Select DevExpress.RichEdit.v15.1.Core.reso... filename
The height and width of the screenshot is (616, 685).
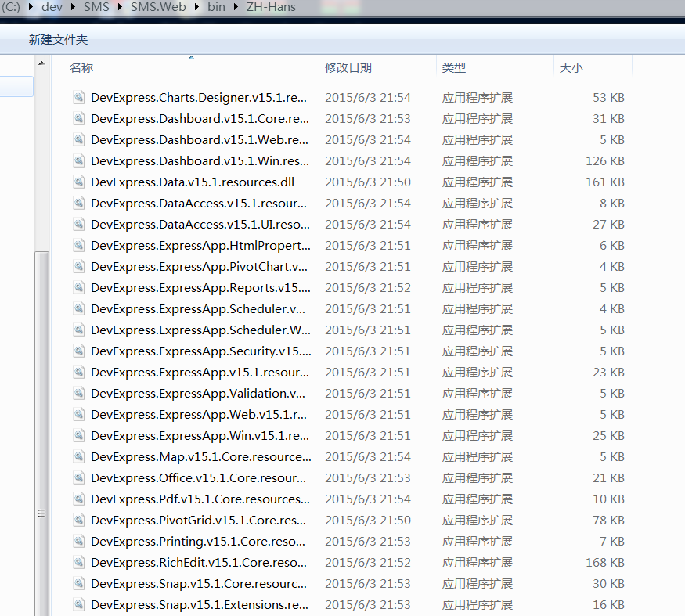pyautogui.click(x=199, y=562)
